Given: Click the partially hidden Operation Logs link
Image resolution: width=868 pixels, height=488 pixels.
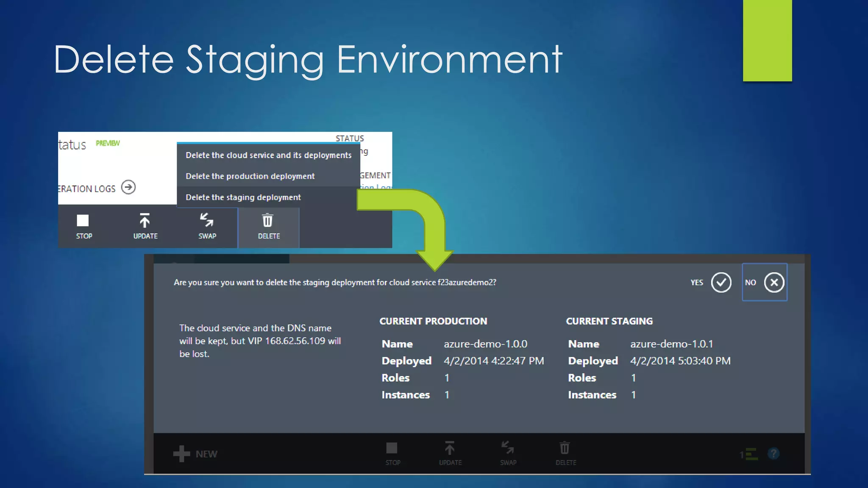Looking at the screenshot, I should tap(376, 187).
